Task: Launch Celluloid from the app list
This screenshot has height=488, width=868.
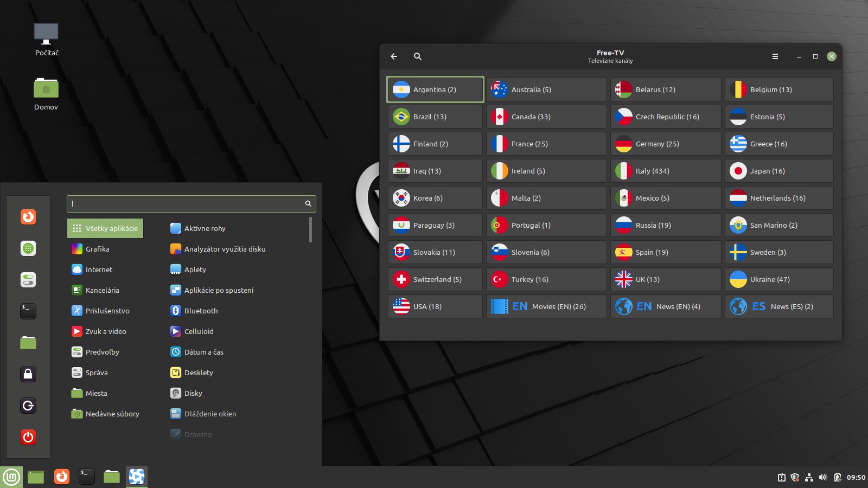Action: 237,331
